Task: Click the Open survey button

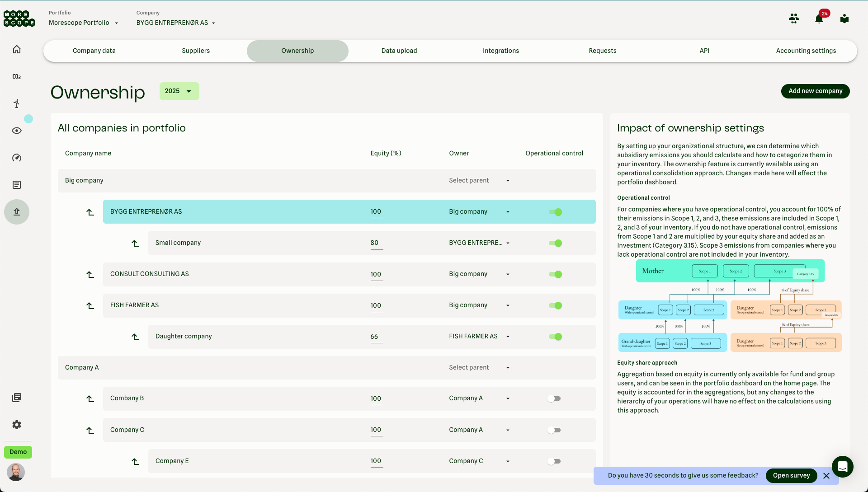Action: click(x=791, y=475)
